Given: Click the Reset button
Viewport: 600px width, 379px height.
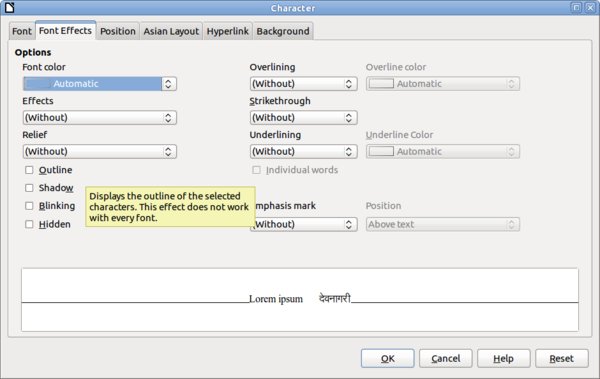Looking at the screenshot, I should [x=562, y=359].
